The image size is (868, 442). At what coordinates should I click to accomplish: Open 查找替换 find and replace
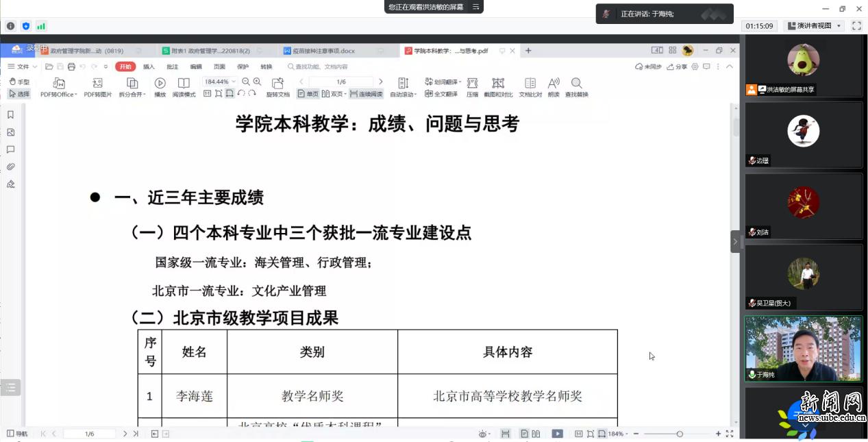click(576, 87)
